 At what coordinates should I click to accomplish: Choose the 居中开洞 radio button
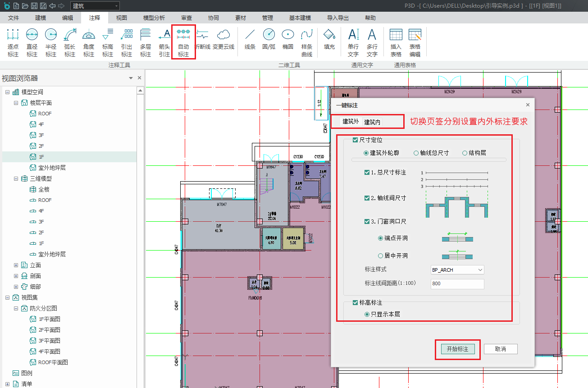[x=380, y=256]
